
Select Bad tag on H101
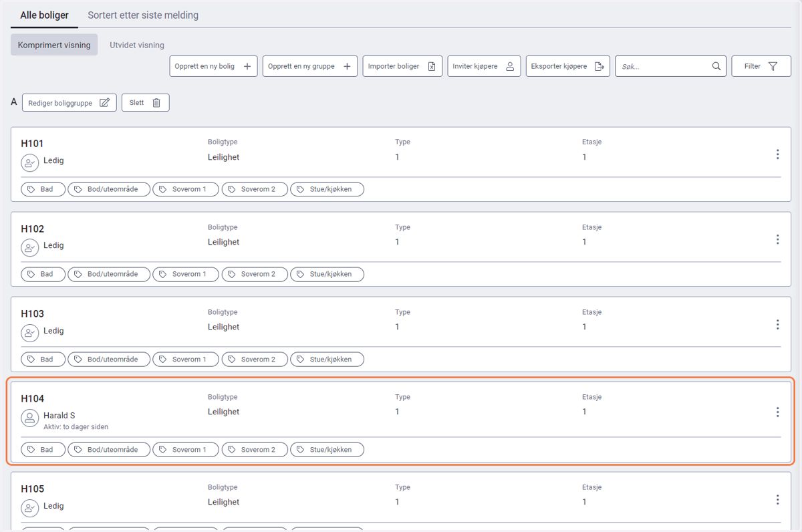[43, 189]
